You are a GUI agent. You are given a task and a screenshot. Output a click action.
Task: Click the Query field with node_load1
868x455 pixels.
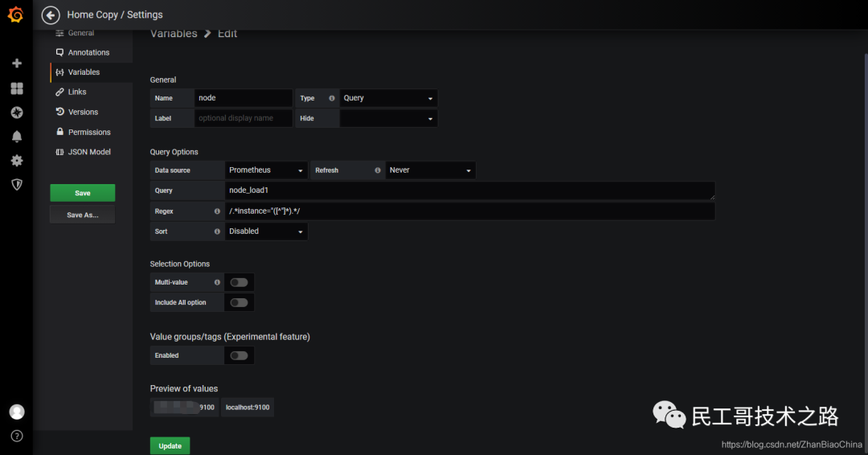point(469,191)
